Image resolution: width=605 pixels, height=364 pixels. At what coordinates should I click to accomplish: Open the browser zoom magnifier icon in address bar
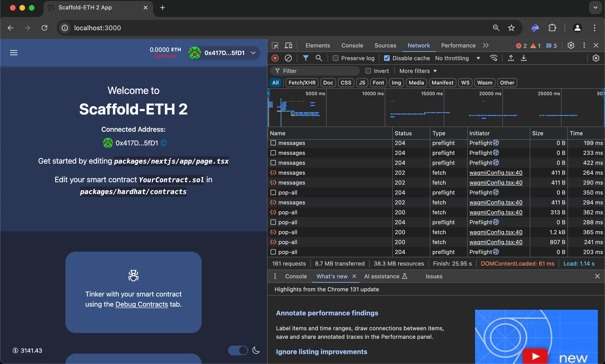[x=496, y=28]
